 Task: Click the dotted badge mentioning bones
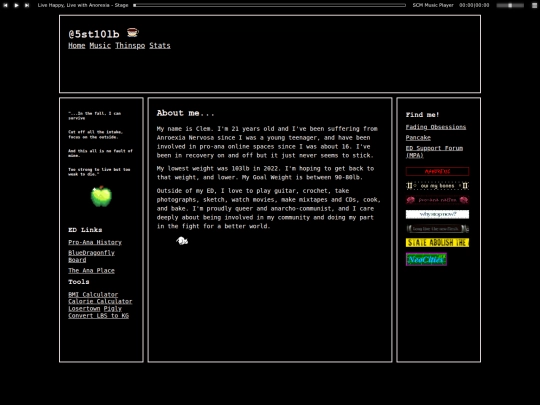(x=437, y=186)
